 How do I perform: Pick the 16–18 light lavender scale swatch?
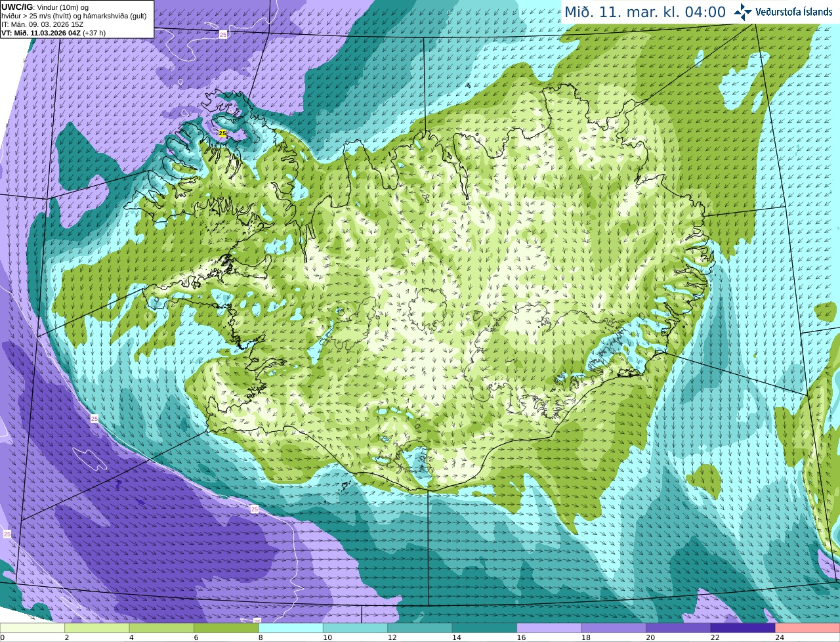[550, 628]
